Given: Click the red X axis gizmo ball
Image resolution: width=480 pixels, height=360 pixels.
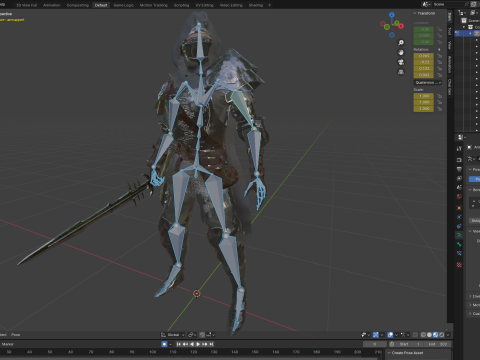Looking at the screenshot, I should (x=401, y=26).
